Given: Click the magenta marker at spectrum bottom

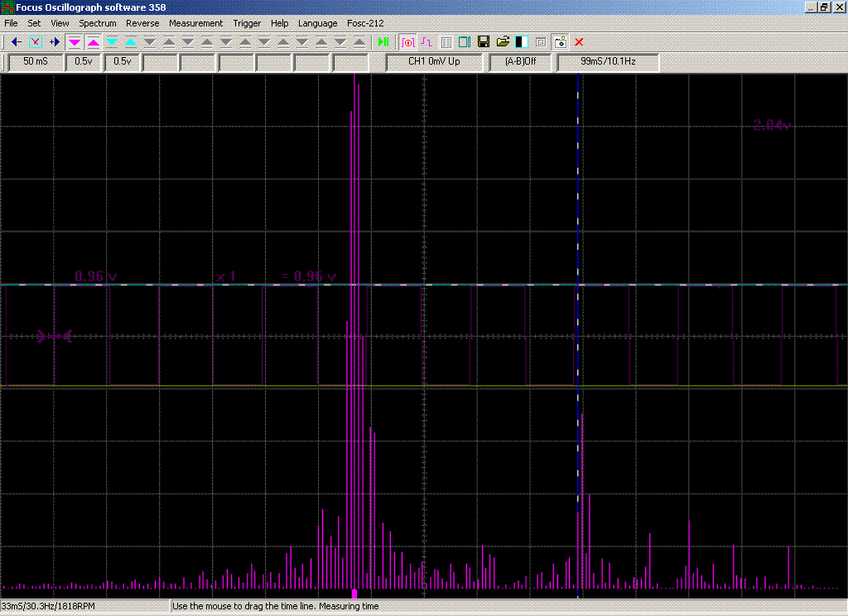Looking at the screenshot, I should [354, 594].
